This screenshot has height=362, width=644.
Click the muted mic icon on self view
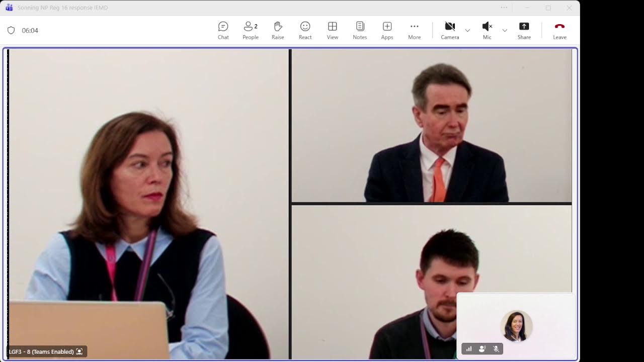496,349
